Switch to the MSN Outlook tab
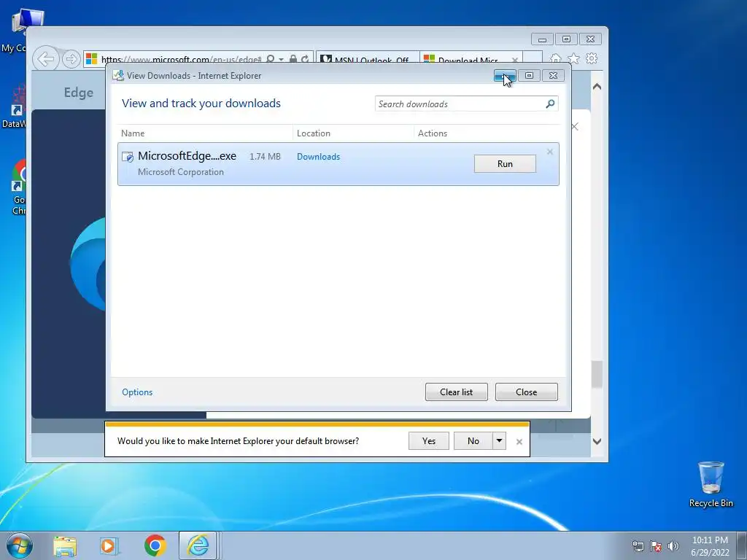 pos(368,60)
